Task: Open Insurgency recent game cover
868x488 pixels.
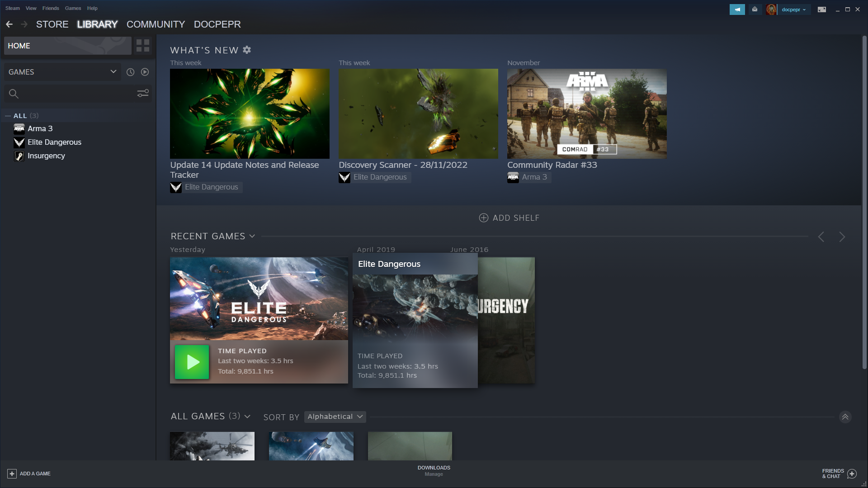Action: pos(506,320)
